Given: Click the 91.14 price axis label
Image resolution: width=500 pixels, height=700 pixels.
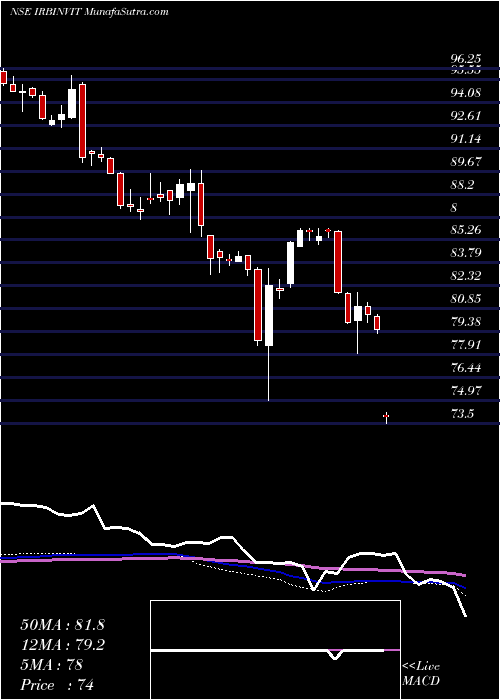Looking at the screenshot, I should click(x=465, y=138).
